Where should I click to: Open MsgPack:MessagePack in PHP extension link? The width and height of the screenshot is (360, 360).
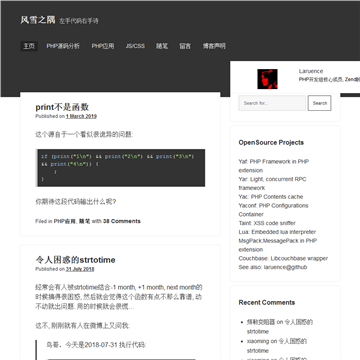point(278,245)
